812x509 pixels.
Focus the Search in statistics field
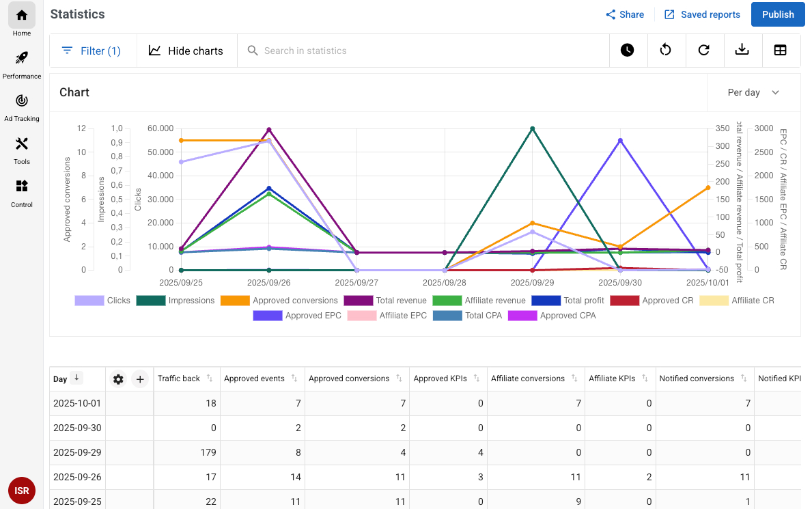(x=423, y=51)
